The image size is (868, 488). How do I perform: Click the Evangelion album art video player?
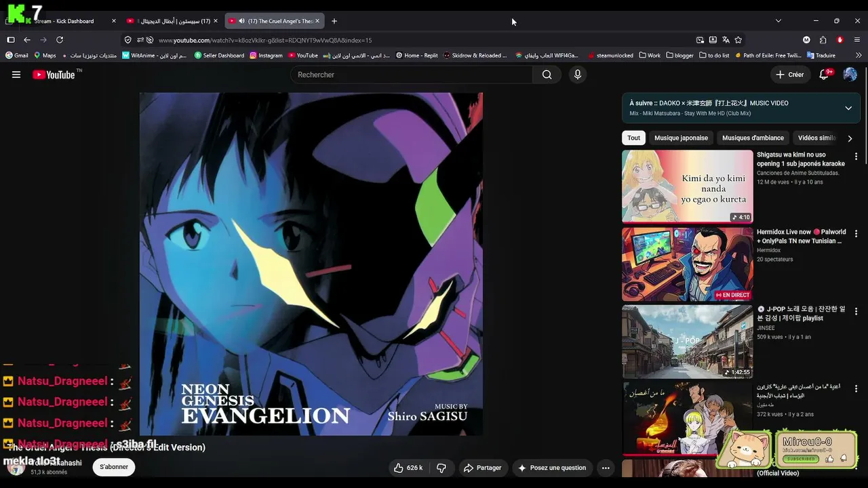[311, 264]
